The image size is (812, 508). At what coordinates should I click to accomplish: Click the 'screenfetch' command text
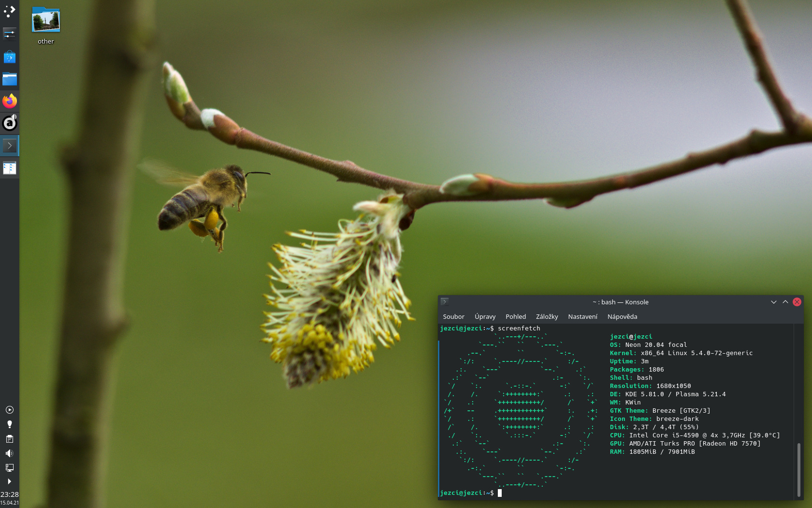519,329
